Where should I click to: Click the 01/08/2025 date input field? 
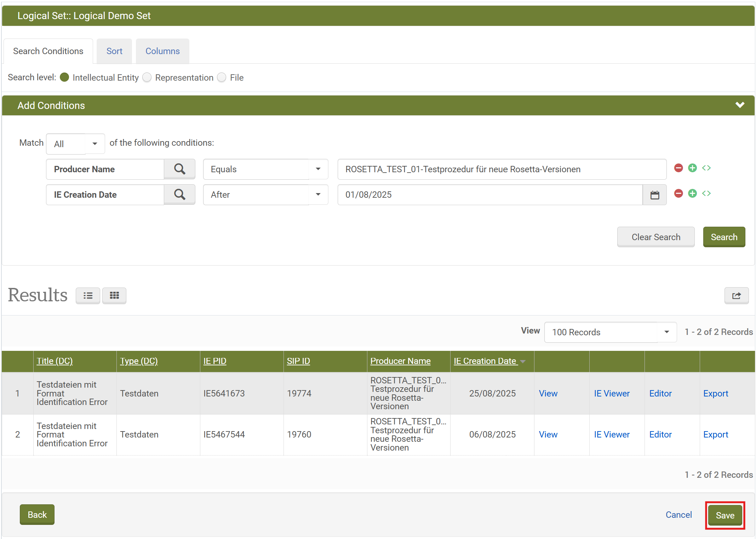tap(490, 195)
